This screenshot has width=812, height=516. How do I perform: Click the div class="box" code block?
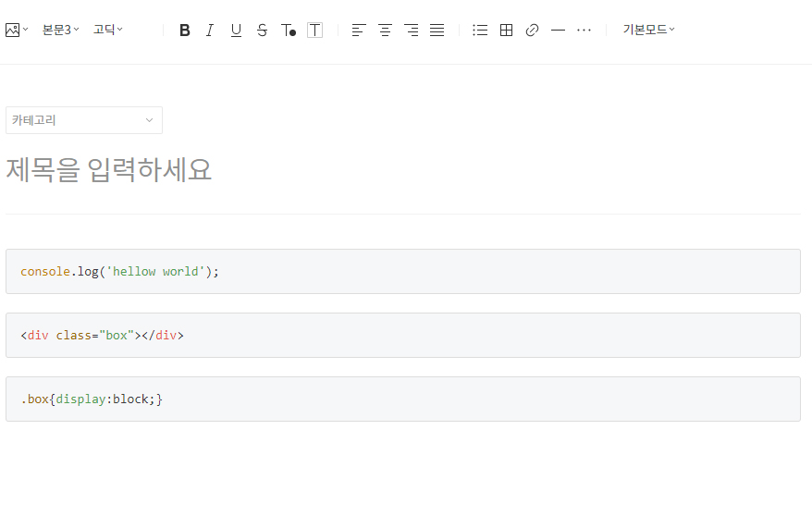403,335
